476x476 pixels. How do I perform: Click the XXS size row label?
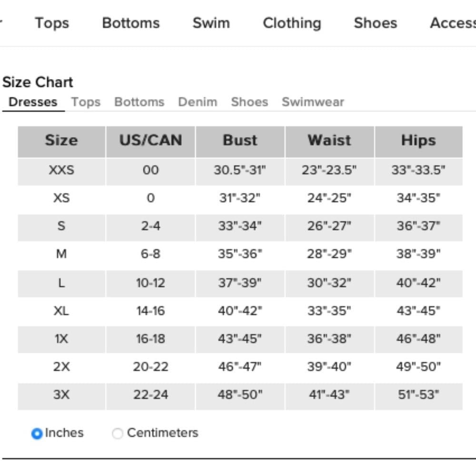[x=61, y=170]
